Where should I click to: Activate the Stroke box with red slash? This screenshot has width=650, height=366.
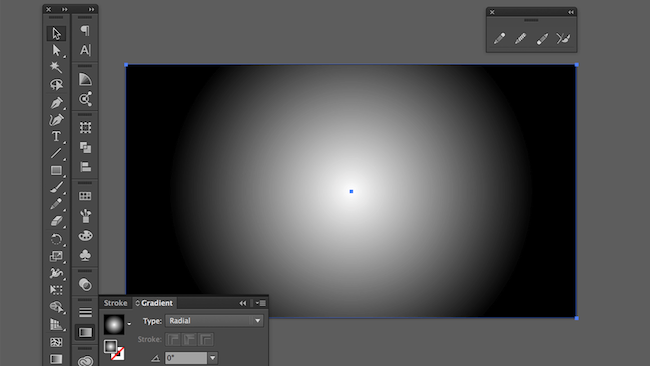pos(118,354)
